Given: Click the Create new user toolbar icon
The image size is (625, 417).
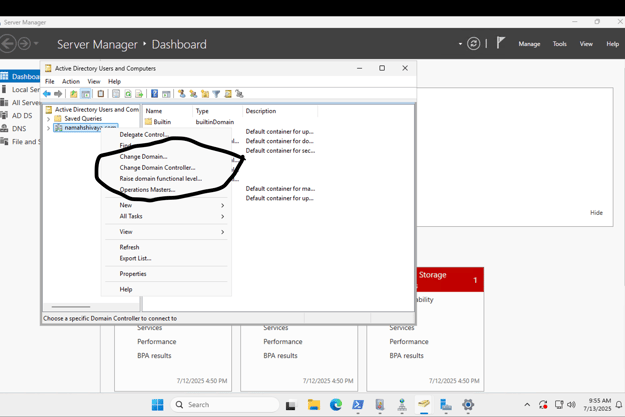Looking at the screenshot, I should coord(182,94).
